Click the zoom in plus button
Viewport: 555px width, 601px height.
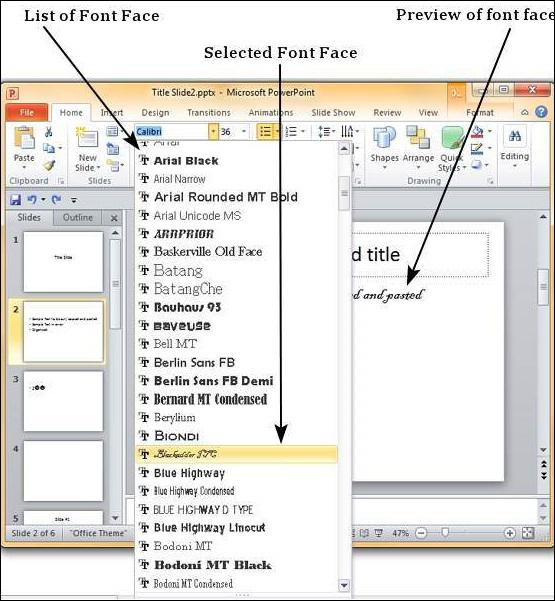pos(509,533)
